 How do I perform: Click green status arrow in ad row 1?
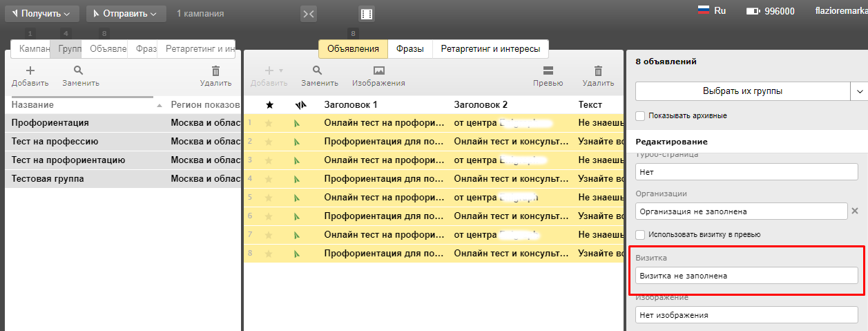point(298,124)
